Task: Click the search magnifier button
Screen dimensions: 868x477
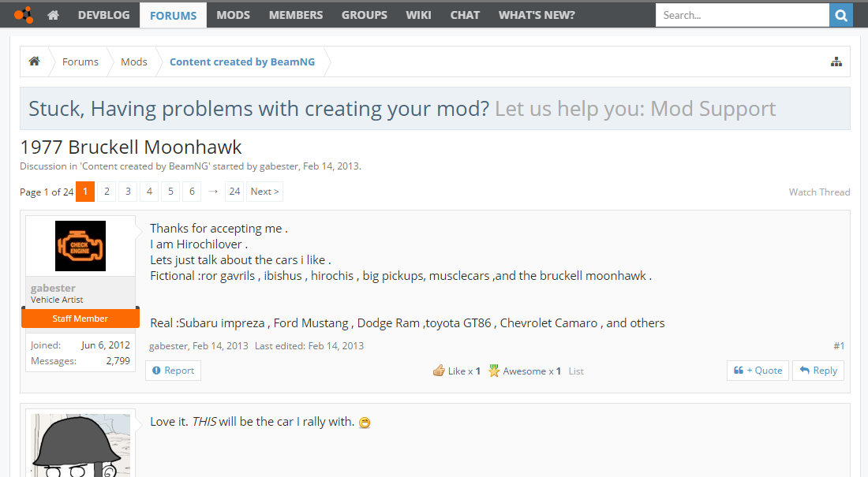Action: (841, 16)
